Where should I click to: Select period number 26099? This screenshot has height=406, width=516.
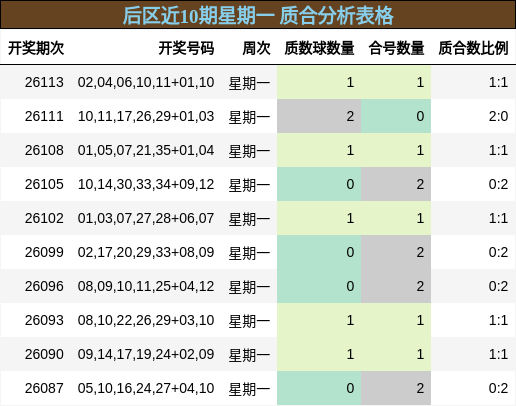click(x=44, y=252)
